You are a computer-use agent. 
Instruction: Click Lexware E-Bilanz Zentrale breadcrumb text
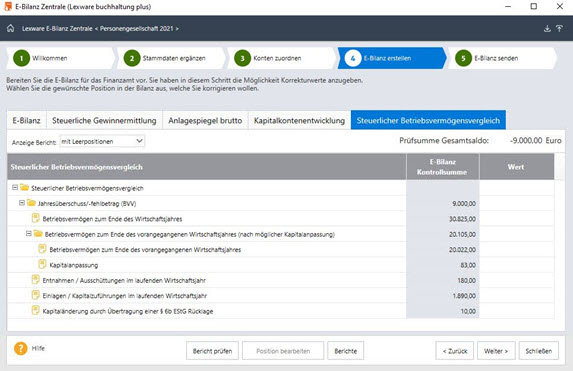coord(57,29)
